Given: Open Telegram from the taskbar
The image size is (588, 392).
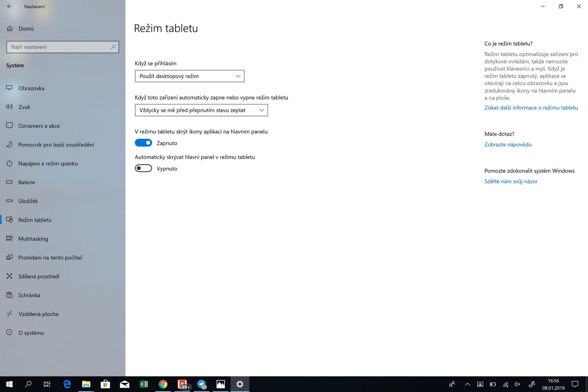Looking at the screenshot, I should point(202,384).
